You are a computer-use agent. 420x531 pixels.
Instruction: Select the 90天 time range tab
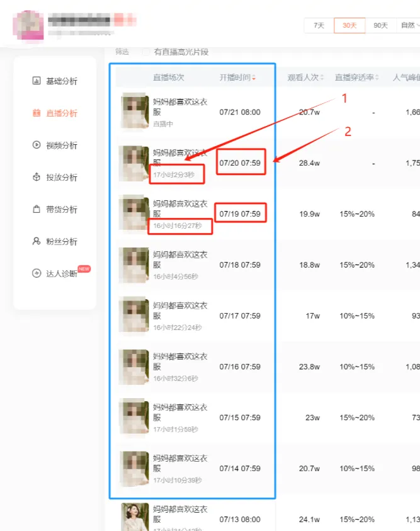point(381,25)
